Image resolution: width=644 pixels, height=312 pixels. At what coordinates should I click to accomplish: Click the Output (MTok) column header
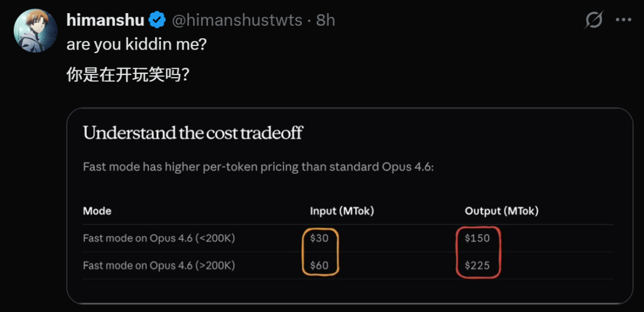[x=501, y=211]
